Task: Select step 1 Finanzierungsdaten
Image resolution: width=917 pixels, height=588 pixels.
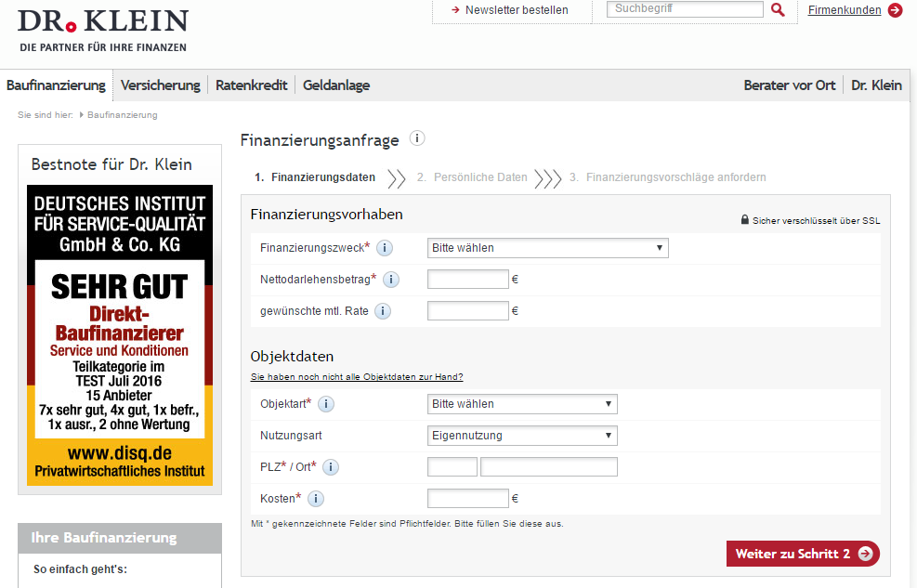Action: (x=315, y=177)
